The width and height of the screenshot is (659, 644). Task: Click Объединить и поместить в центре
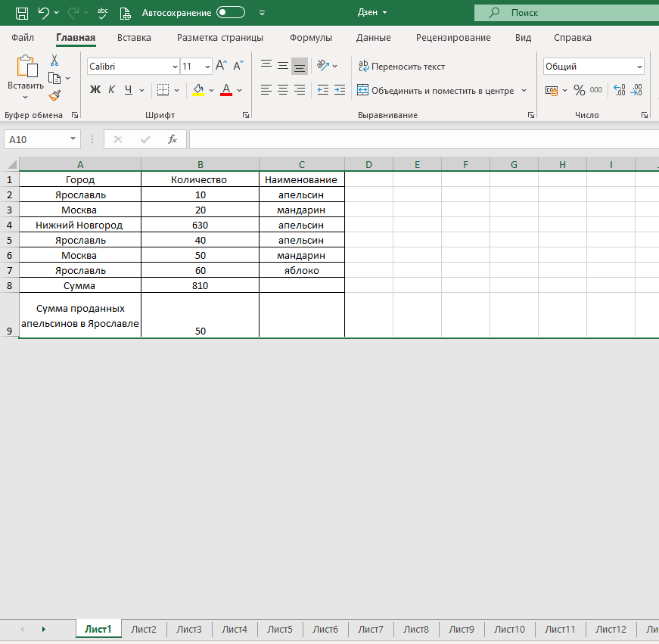pyautogui.click(x=435, y=90)
